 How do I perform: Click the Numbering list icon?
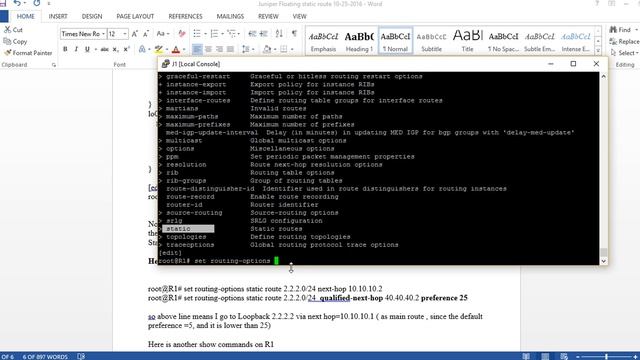(x=214, y=34)
